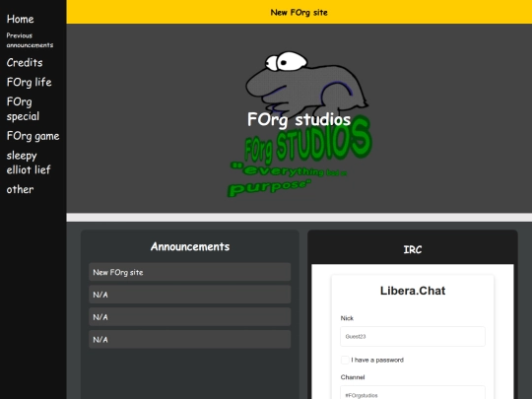Click the other sidebar link
Image resolution: width=532 pixels, height=399 pixels.
(x=20, y=189)
